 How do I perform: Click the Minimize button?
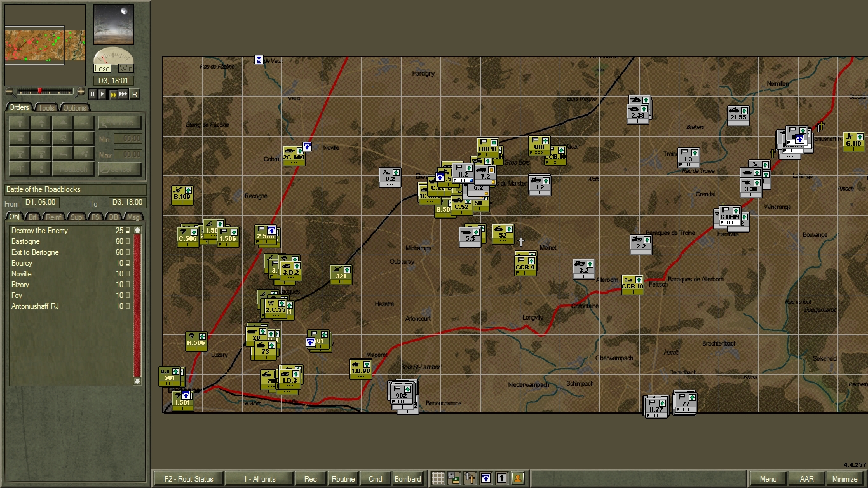[845, 478]
